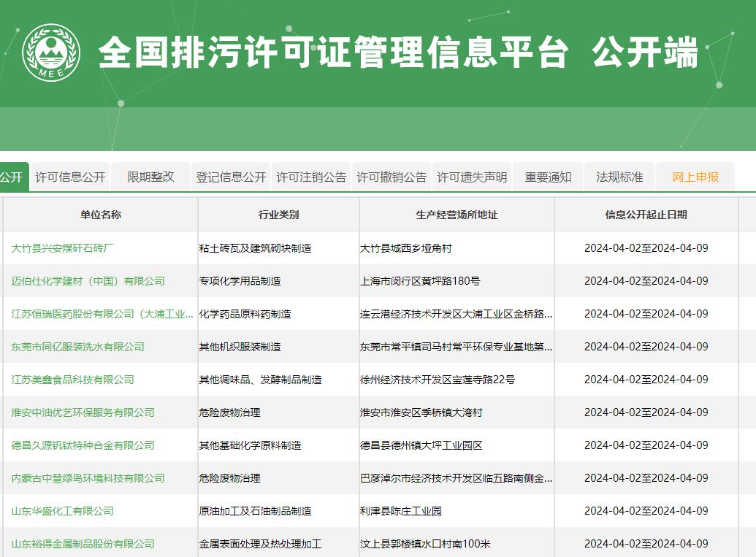Click the 行业类别 column header
This screenshot has width=756, height=557.
[279, 215]
